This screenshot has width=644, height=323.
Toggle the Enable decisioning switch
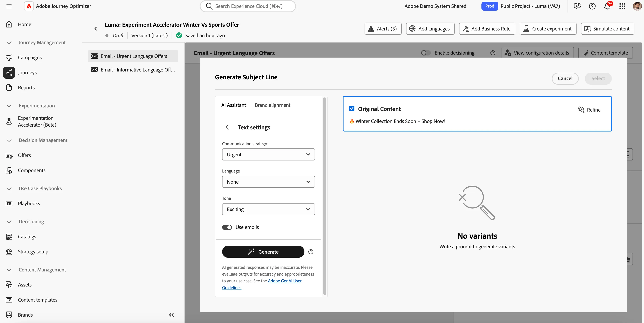point(426,53)
